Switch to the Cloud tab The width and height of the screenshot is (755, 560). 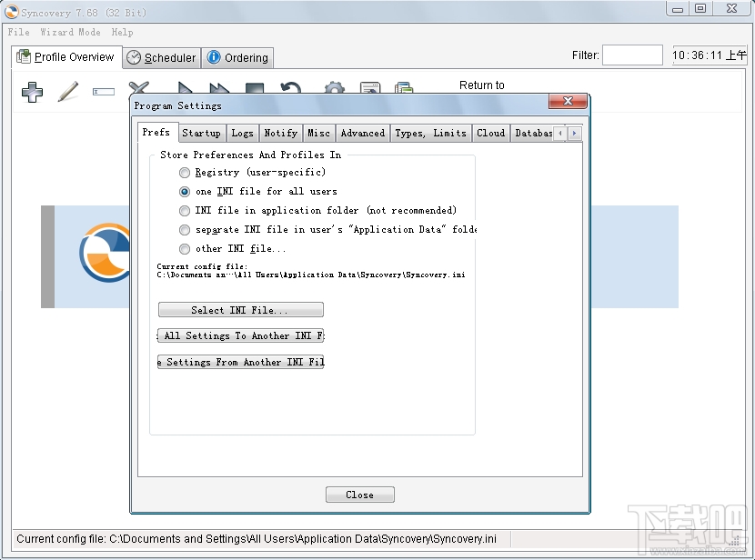click(x=490, y=134)
